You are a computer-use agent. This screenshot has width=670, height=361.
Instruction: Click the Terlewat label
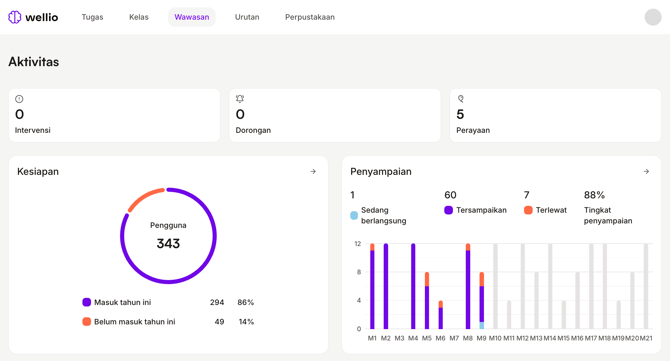click(x=551, y=210)
